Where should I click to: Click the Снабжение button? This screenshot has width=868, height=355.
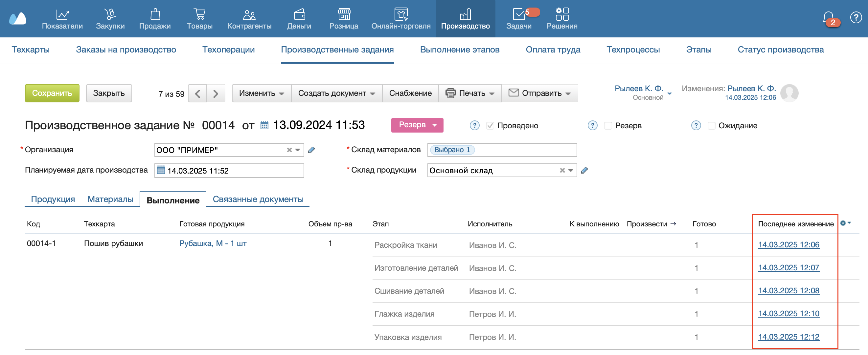(410, 93)
